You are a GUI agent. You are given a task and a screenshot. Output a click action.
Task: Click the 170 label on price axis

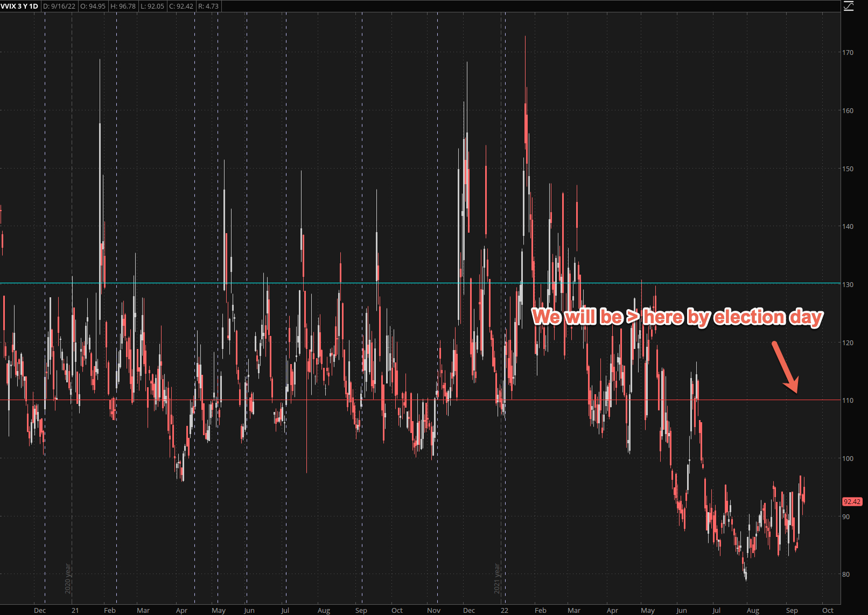848,53
